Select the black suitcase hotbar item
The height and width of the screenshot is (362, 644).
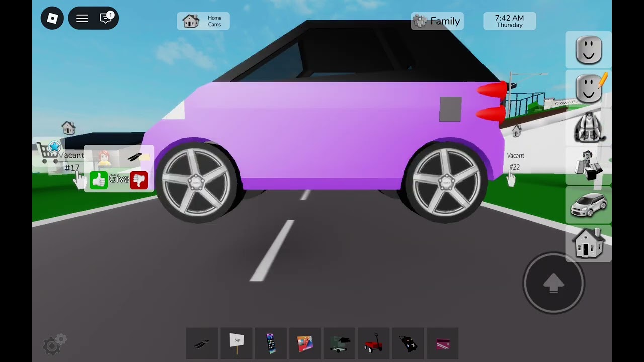408,343
